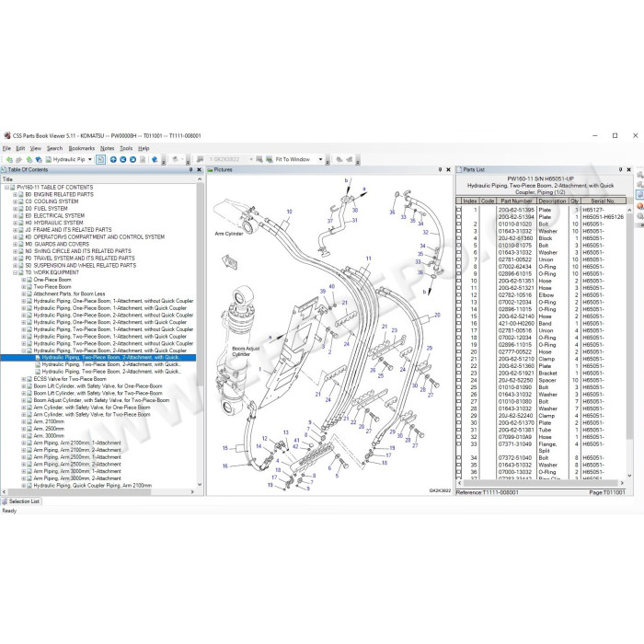Click the Qty column header
Screen dimensions: 644x644
(x=574, y=201)
